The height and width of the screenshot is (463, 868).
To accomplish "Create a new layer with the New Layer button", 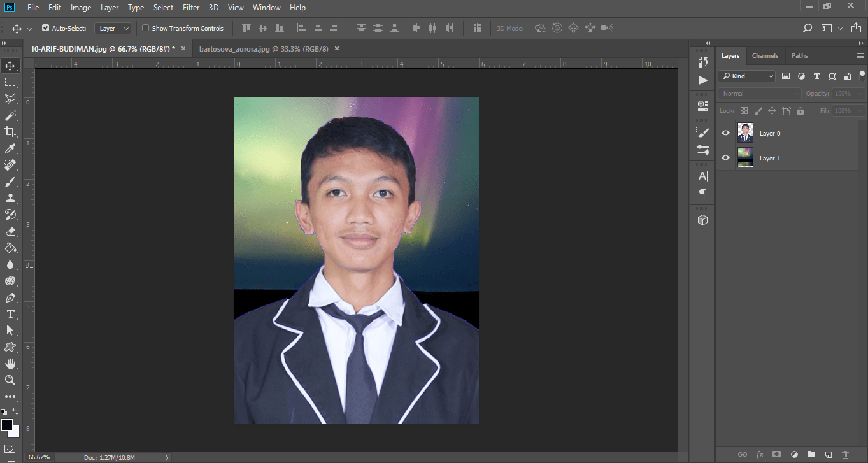I will pyautogui.click(x=829, y=454).
